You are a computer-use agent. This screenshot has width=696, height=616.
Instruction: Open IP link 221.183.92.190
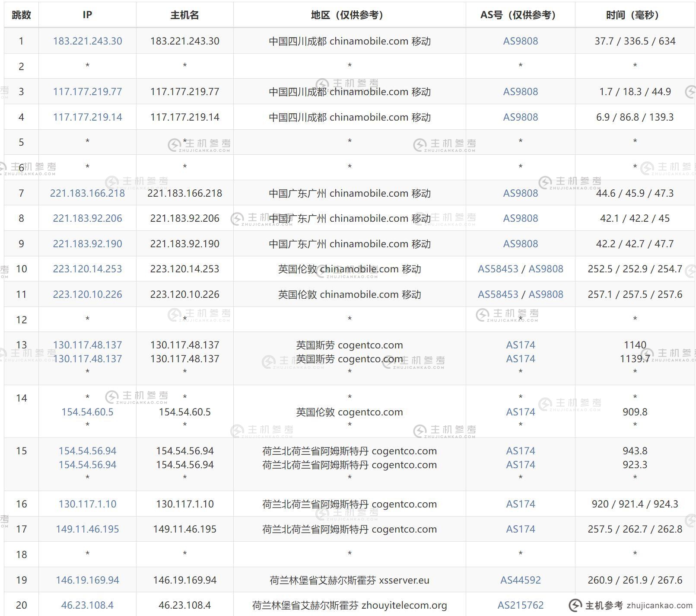point(87,244)
